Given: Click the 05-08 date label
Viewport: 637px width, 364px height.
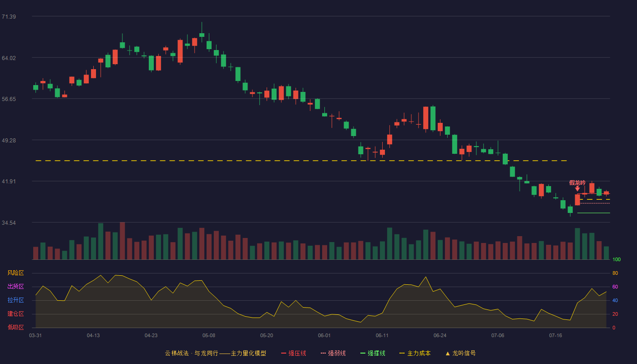Looking at the screenshot, I should [x=209, y=335].
